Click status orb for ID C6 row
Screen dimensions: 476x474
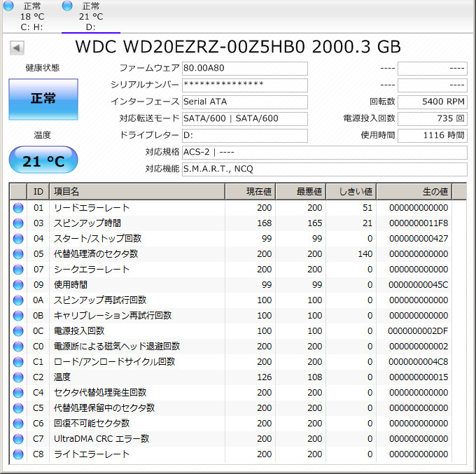(x=18, y=424)
